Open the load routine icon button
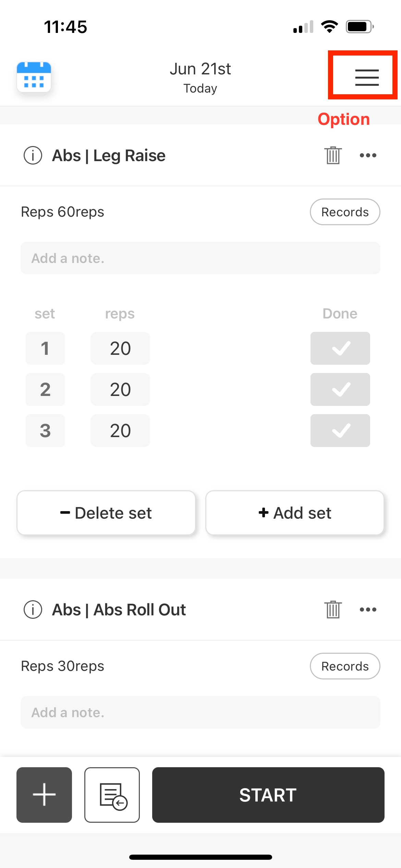401x868 pixels. 112,795
